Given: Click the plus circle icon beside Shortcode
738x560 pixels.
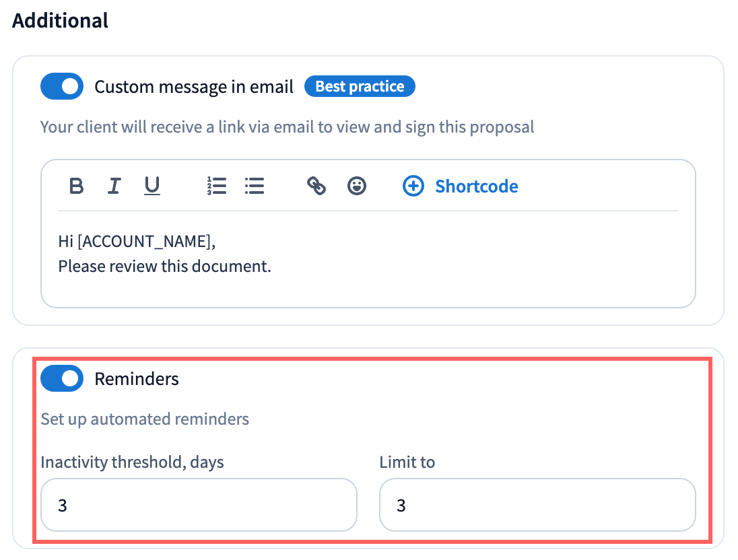Looking at the screenshot, I should 413,186.
